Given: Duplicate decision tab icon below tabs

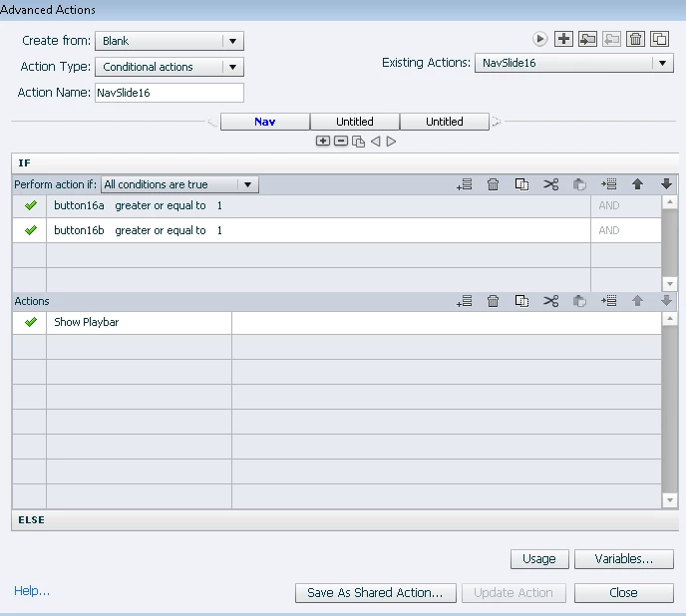Looking at the screenshot, I should tap(358, 142).
